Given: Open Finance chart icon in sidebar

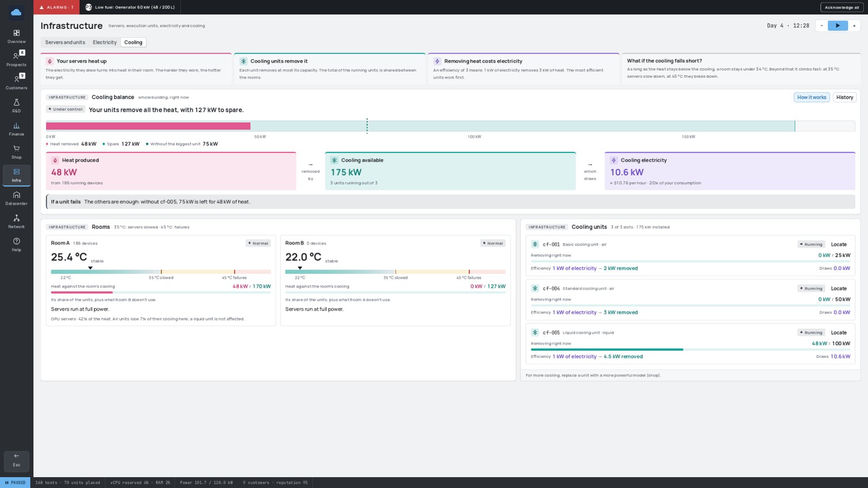Looking at the screenshot, I should click(x=16, y=129).
